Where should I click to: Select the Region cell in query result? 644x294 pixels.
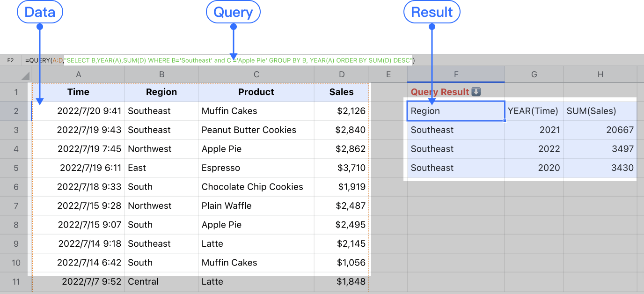(456, 111)
